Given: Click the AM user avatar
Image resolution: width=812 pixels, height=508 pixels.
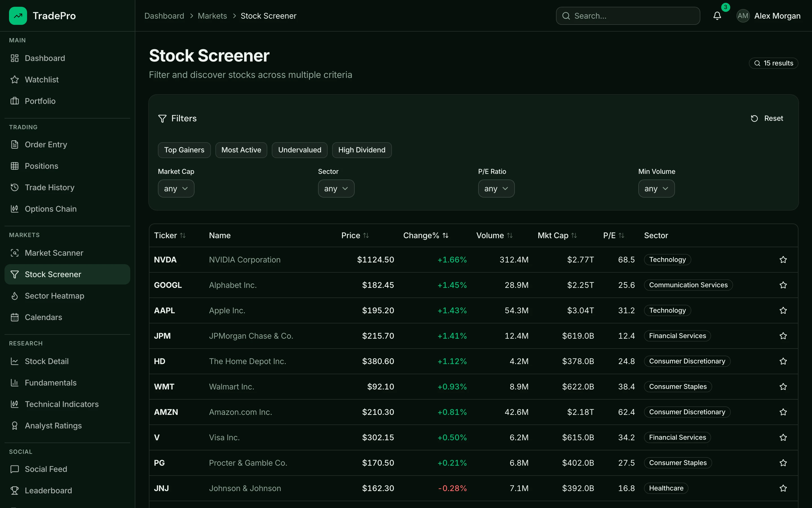Looking at the screenshot, I should pyautogui.click(x=743, y=16).
